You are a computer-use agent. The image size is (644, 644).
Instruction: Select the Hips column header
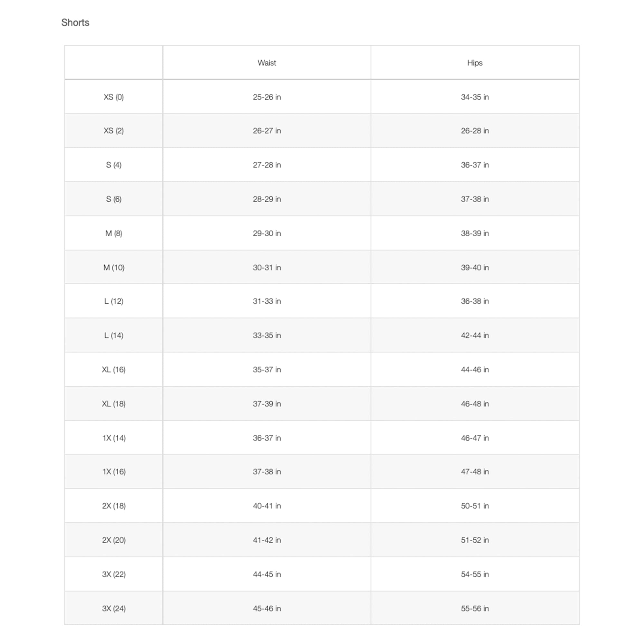tap(475, 63)
